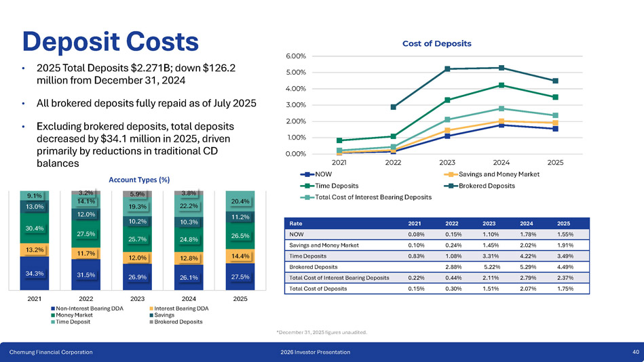Click Total Cost of Interest Bearing Deposits legend marker

click(307, 197)
